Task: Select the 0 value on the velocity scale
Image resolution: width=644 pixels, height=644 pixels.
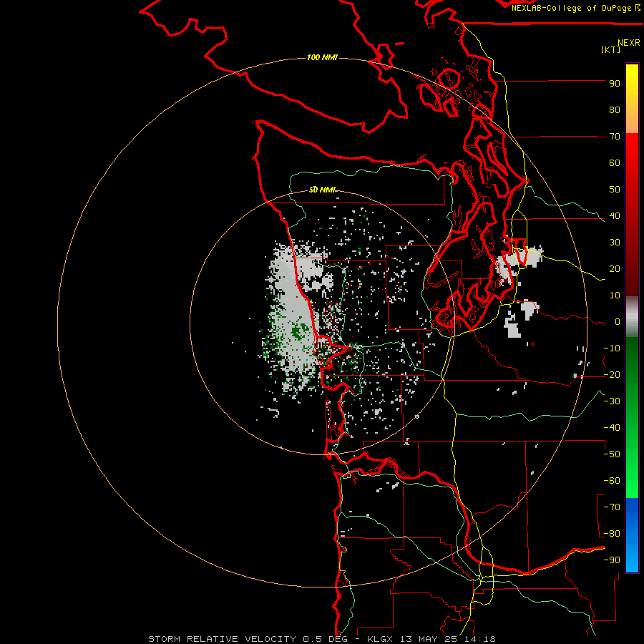Action: coord(618,321)
